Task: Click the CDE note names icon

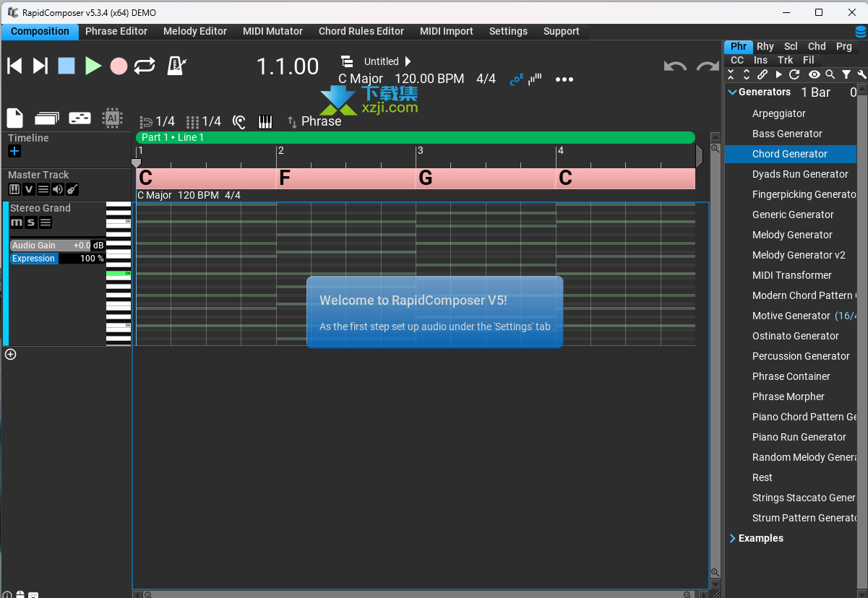Action: (x=517, y=79)
